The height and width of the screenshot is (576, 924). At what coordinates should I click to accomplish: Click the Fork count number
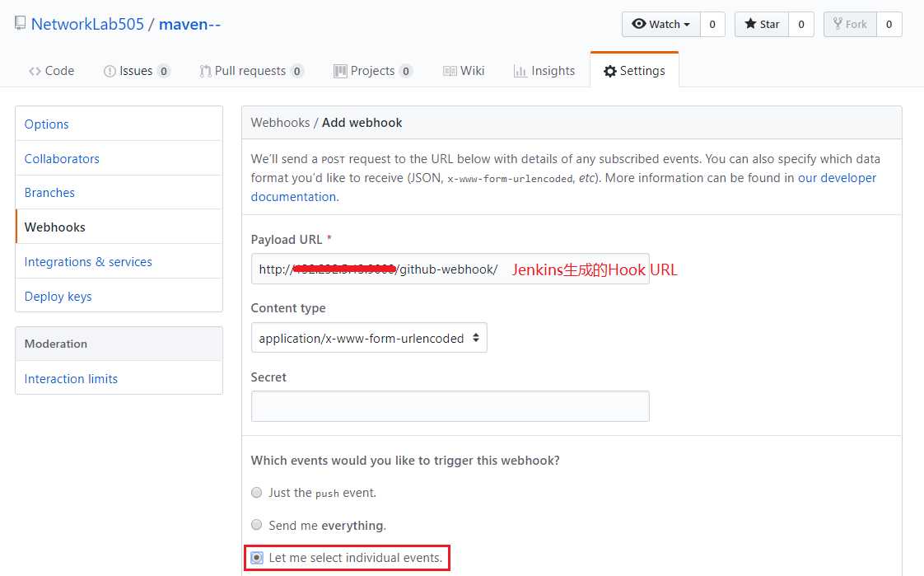click(x=889, y=24)
